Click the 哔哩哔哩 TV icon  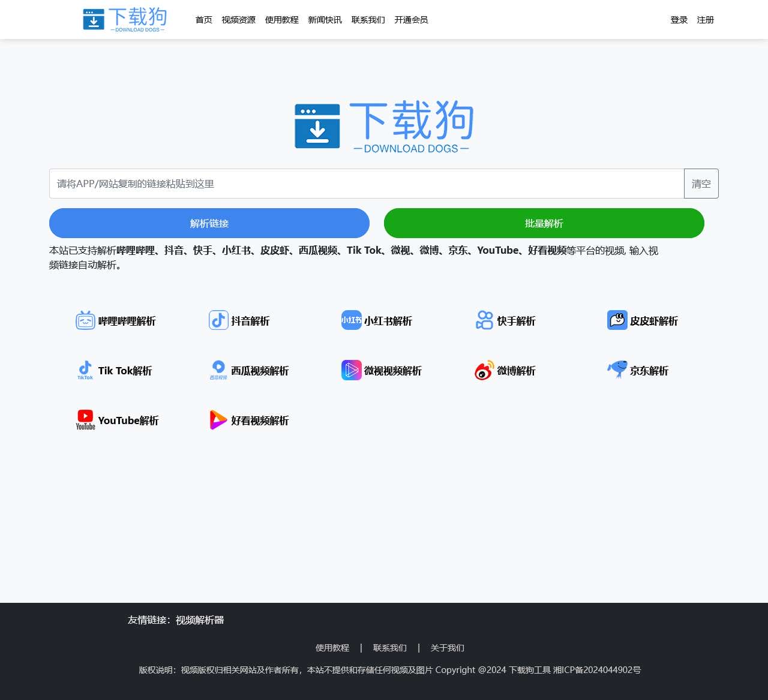(85, 320)
